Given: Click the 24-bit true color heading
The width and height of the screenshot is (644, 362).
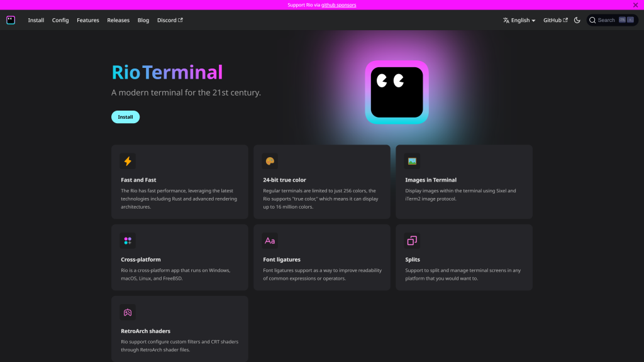Looking at the screenshot, I should [284, 180].
